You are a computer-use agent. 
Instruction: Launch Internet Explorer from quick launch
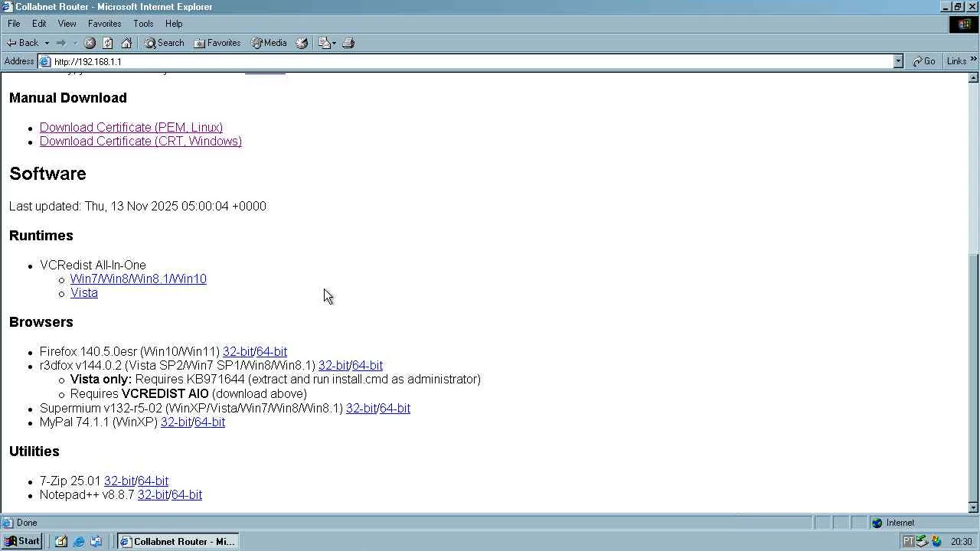point(78,541)
